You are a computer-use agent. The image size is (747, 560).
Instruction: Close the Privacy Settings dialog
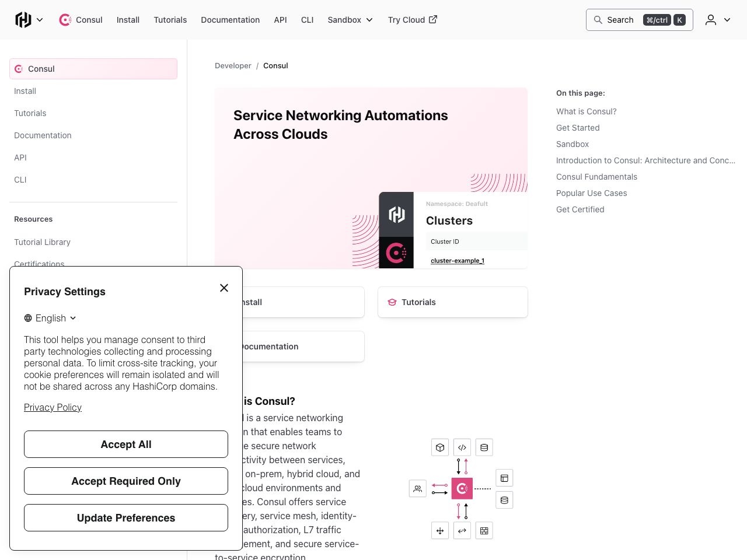(x=224, y=288)
